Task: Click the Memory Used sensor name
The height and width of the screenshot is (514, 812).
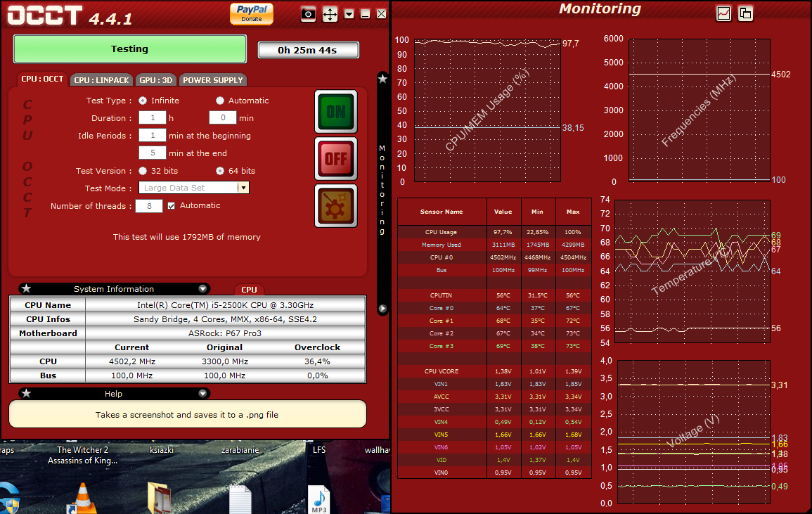Action: pos(442,245)
